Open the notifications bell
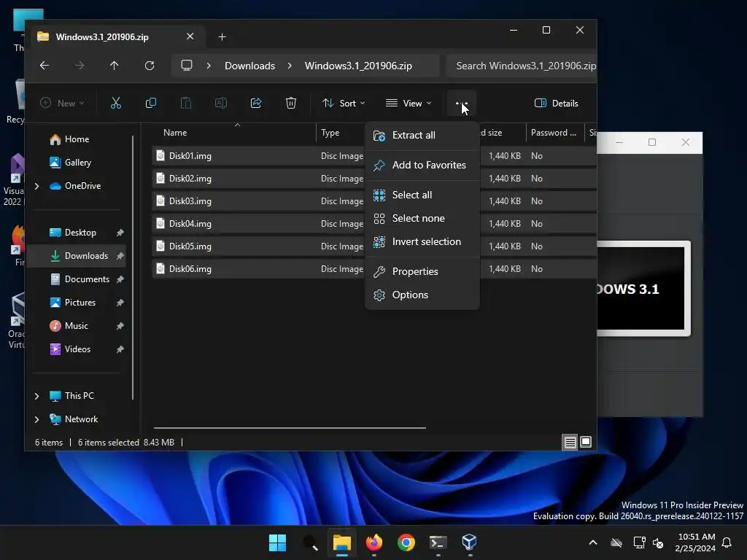Screen dimensions: 747x560 [x=727, y=542]
